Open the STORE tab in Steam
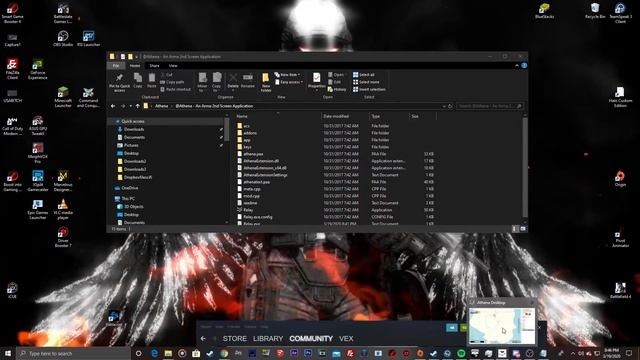Image resolution: width=640 pixels, height=360 pixels. pyautogui.click(x=235, y=338)
